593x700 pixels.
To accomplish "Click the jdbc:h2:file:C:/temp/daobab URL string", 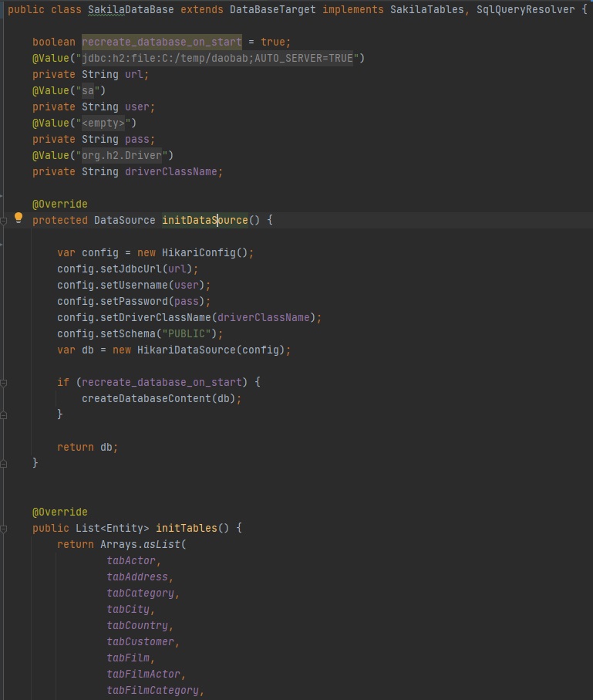I will pos(217,58).
